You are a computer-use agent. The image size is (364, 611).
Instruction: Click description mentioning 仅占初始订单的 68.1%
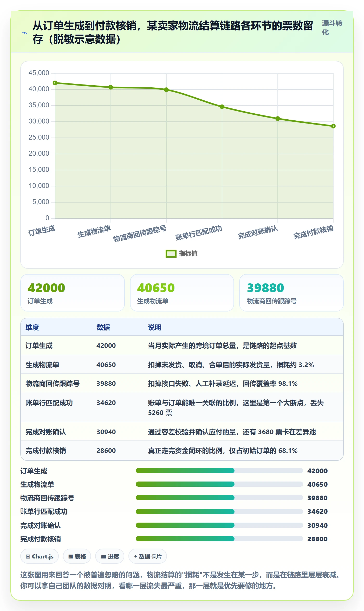click(x=223, y=451)
